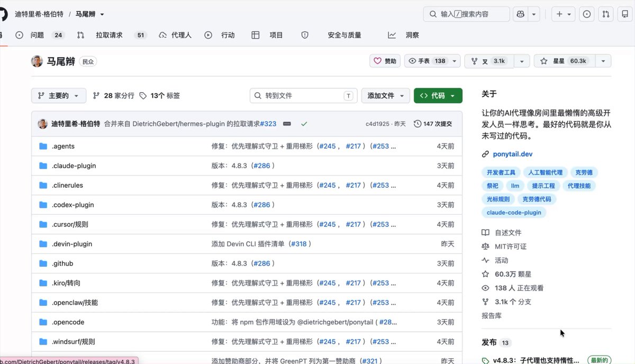Expand the star lists caret

click(x=603, y=61)
